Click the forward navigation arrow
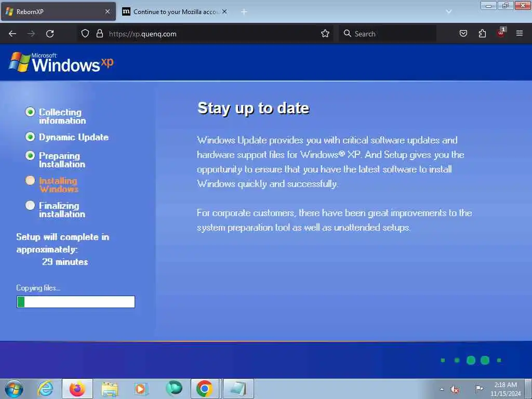 (x=31, y=34)
